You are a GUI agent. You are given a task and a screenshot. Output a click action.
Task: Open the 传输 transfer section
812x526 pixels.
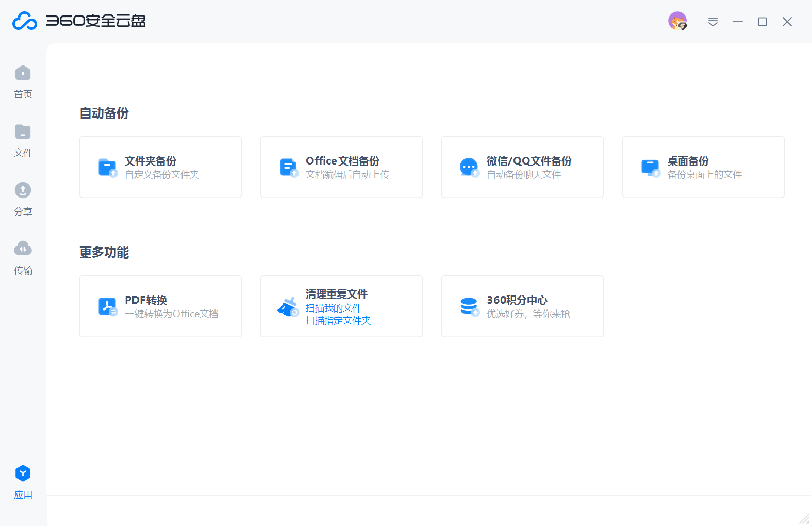[23, 250]
